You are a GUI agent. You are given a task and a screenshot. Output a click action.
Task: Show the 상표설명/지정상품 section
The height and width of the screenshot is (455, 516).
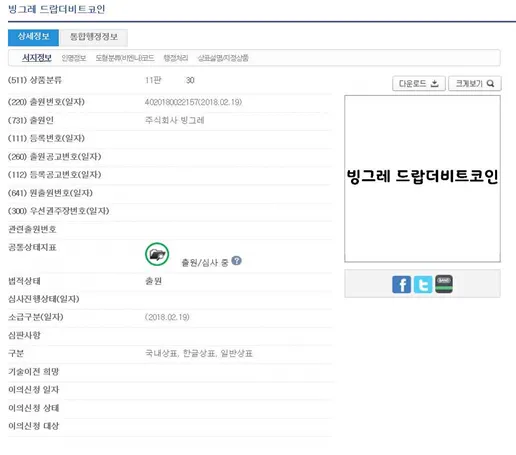223,58
